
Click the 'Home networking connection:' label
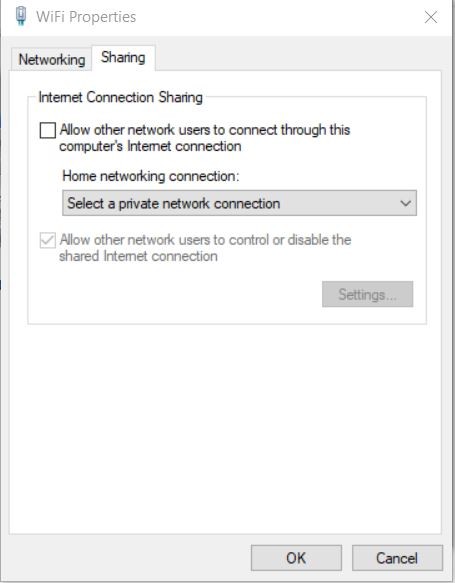151,176
